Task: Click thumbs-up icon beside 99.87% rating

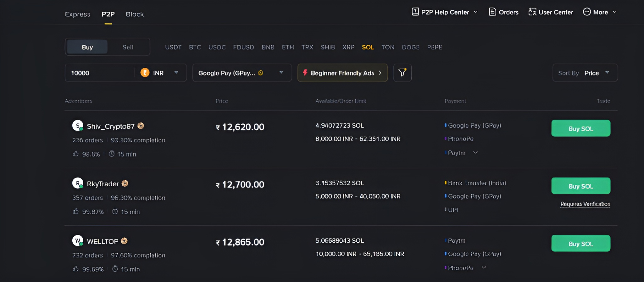Action: [75, 211]
